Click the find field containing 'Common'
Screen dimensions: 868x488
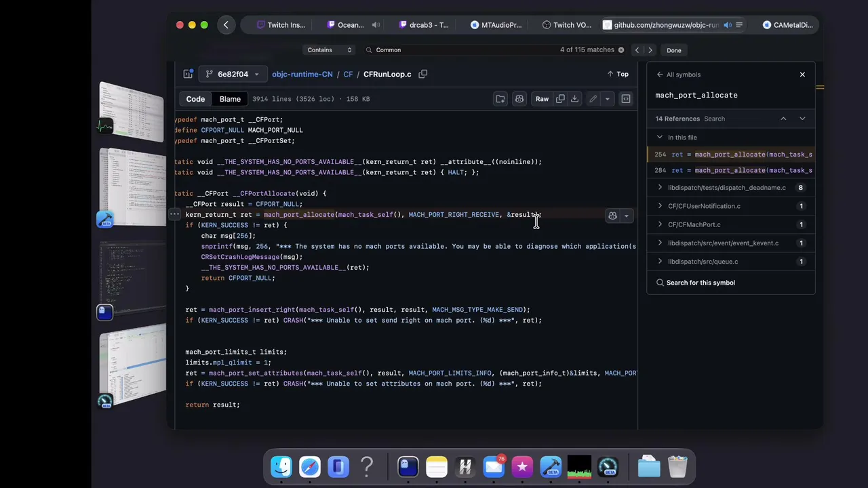coord(461,49)
